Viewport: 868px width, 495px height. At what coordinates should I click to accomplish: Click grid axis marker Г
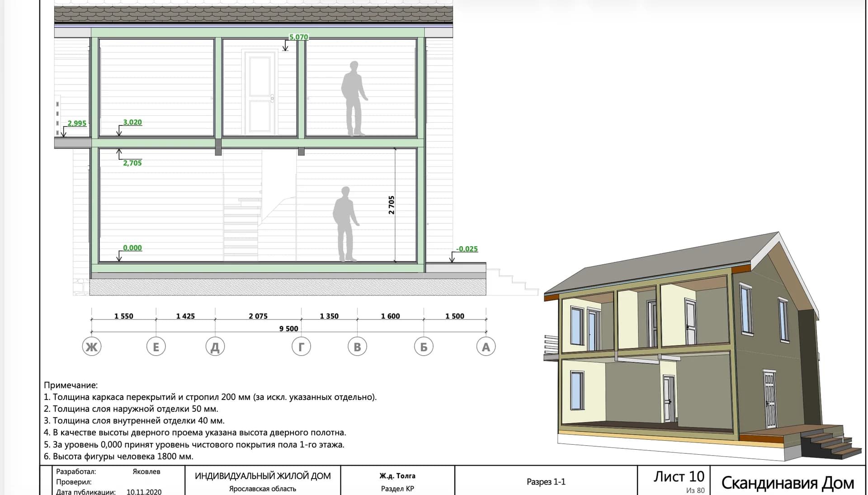coord(302,347)
